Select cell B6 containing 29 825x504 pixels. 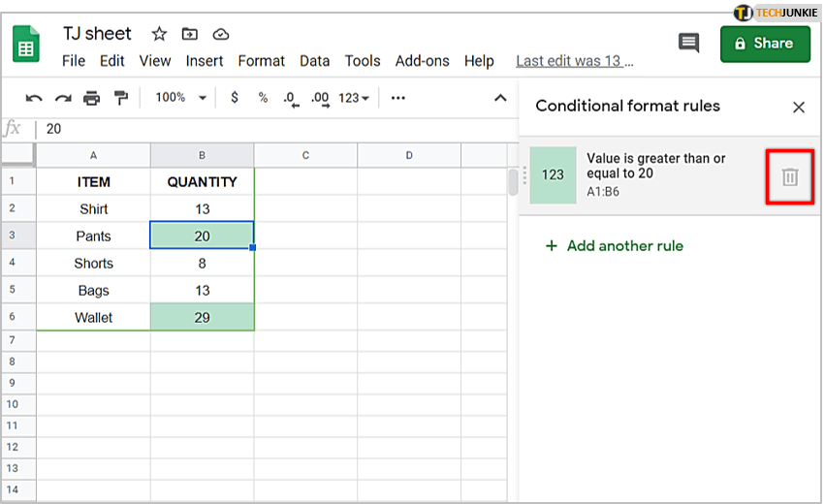click(x=202, y=317)
